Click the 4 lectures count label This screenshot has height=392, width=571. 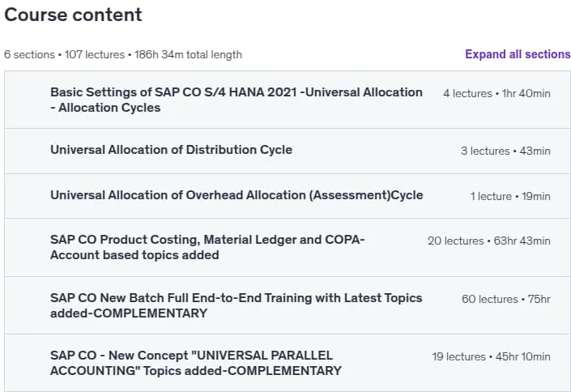tap(467, 93)
